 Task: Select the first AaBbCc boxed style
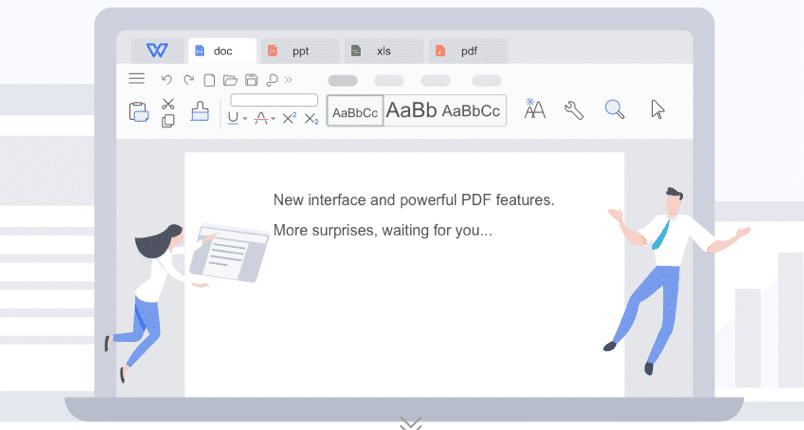[355, 111]
